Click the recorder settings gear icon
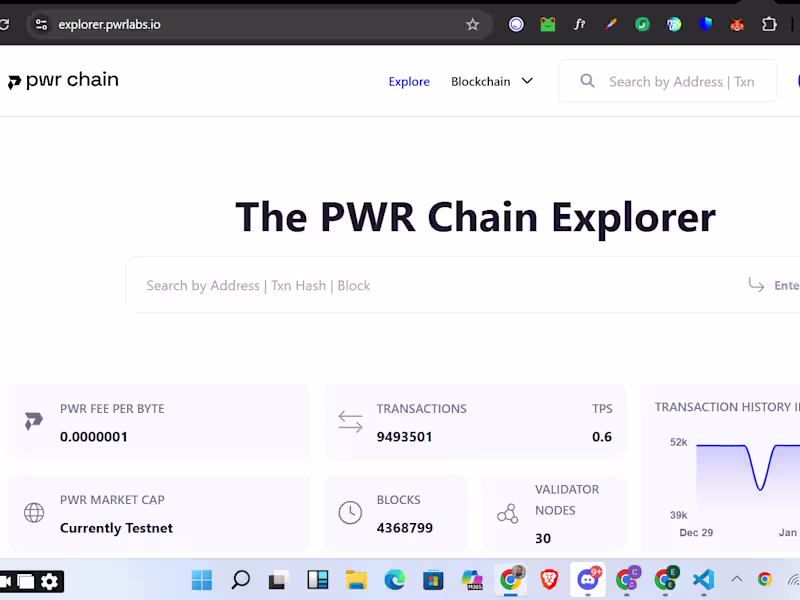The width and height of the screenshot is (800, 600). point(49,582)
